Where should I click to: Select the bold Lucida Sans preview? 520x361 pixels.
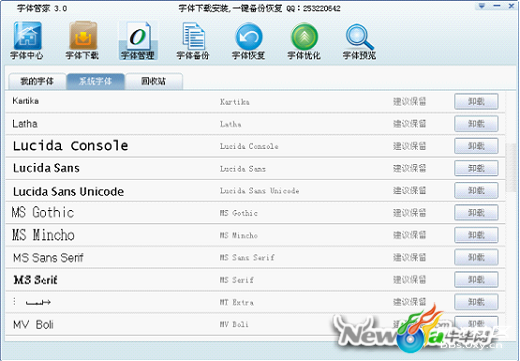coord(46,168)
